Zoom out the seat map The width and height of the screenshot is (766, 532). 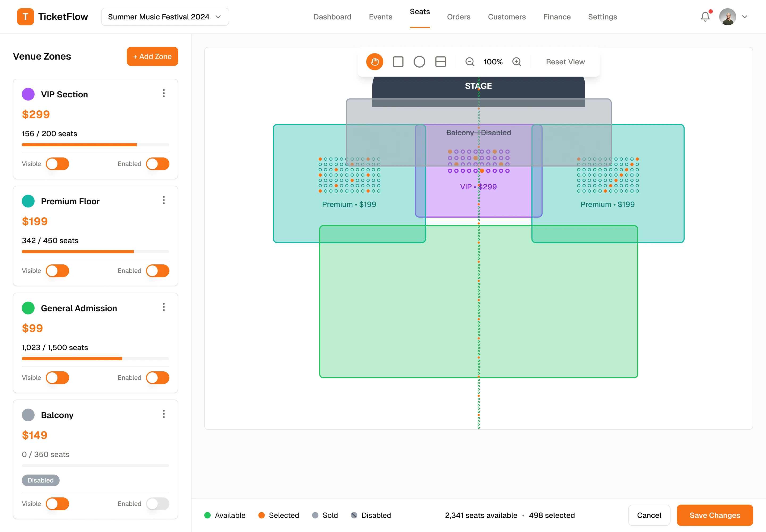[x=470, y=62]
